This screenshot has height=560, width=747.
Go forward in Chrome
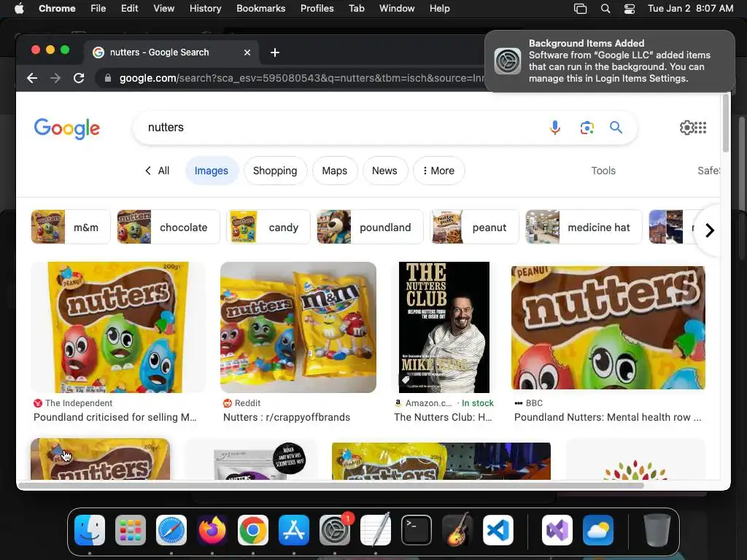point(55,78)
